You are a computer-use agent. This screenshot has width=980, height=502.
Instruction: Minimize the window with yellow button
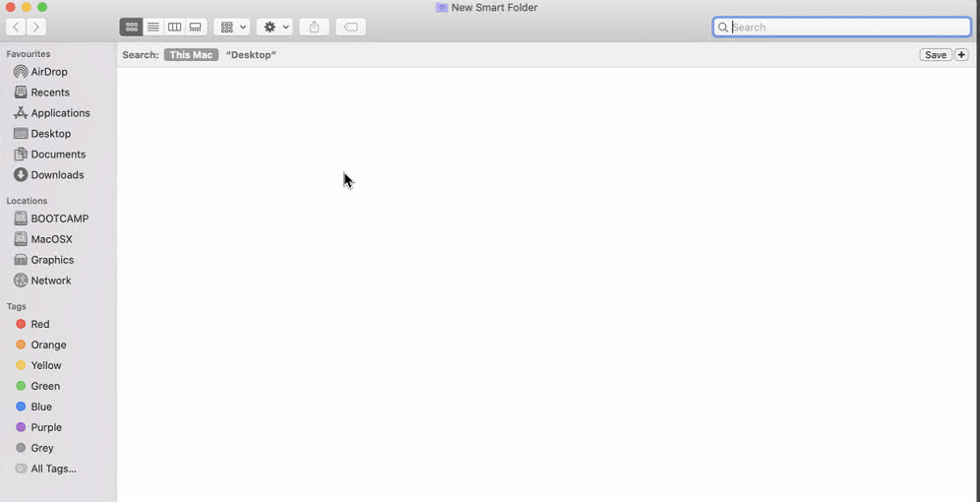pyautogui.click(x=27, y=8)
